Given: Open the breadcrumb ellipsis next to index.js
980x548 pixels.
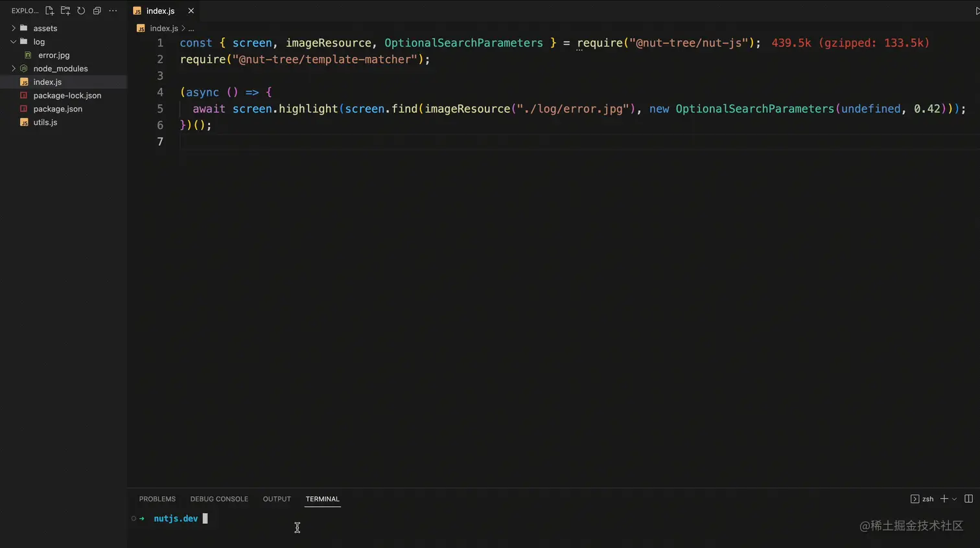Looking at the screenshot, I should point(191,29).
